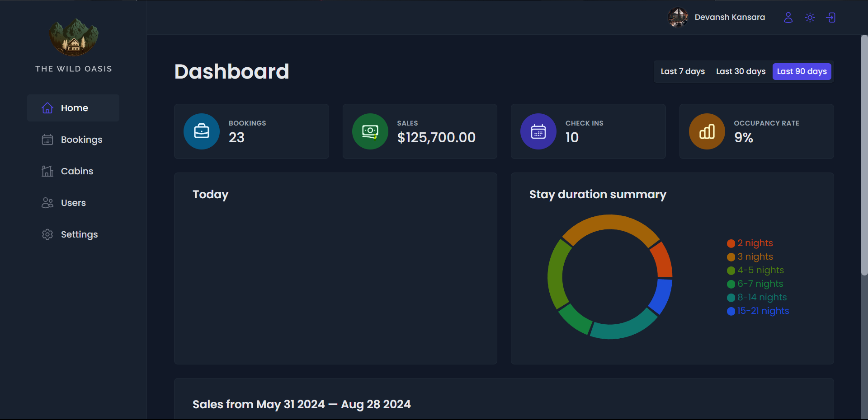868x420 pixels.
Task: Click the green Sales banknote icon
Action: click(370, 131)
